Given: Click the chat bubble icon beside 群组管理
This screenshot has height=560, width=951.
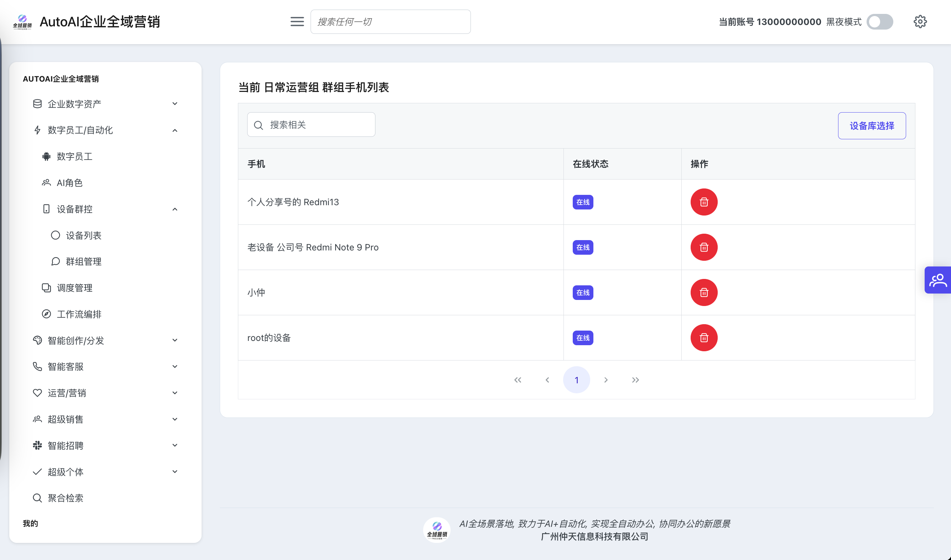Looking at the screenshot, I should click(x=55, y=261).
